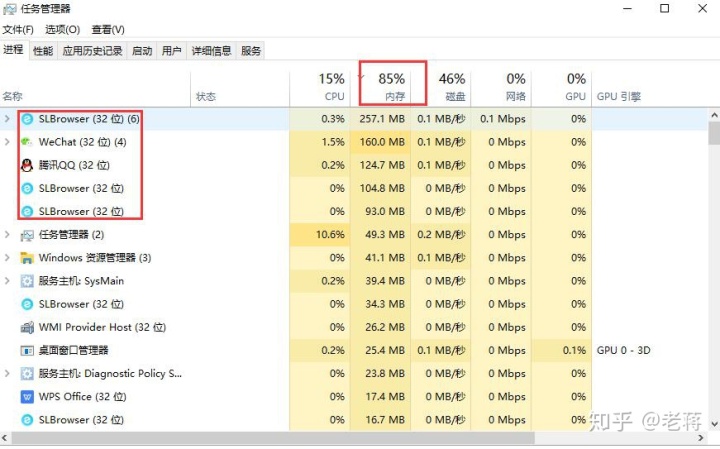The image size is (720, 449).
Task: Sort by the 15% CPU column header
Action: (320, 90)
